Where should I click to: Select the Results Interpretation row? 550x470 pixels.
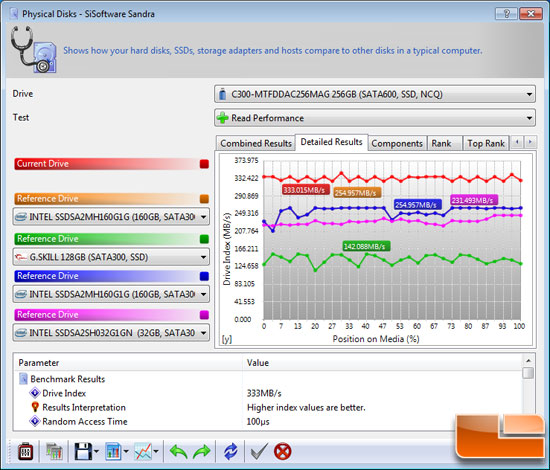[268, 407]
